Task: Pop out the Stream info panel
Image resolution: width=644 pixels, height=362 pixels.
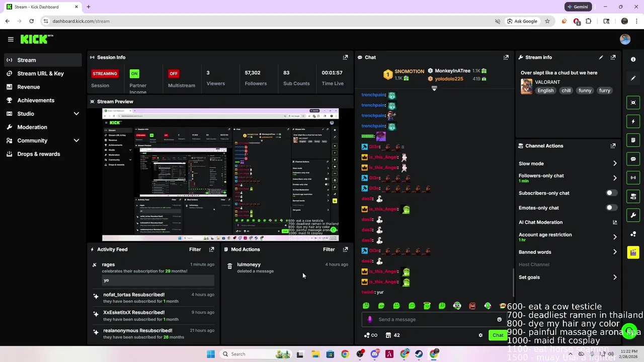Action: (613, 57)
